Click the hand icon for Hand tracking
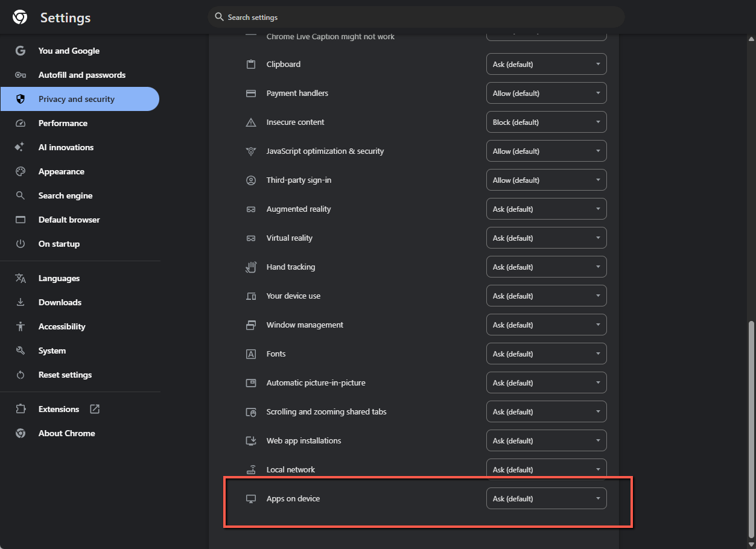756x549 pixels. click(251, 267)
